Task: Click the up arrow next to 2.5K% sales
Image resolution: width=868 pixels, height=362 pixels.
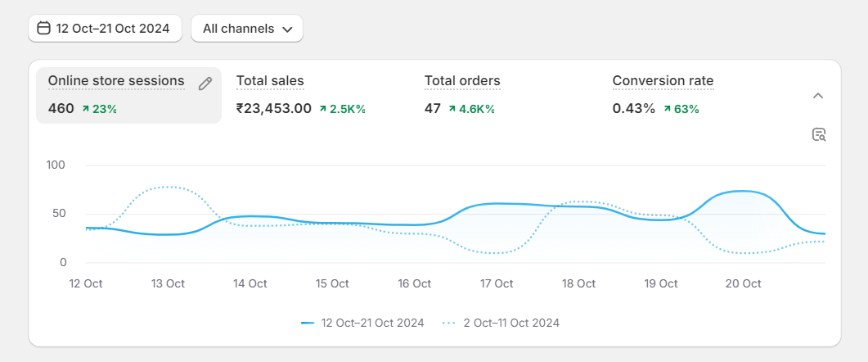Action: (323, 109)
